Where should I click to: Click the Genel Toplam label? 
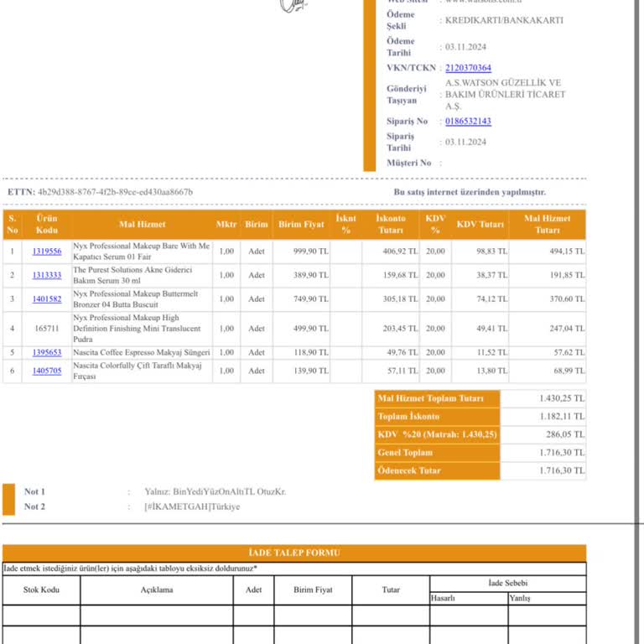pyautogui.click(x=405, y=453)
